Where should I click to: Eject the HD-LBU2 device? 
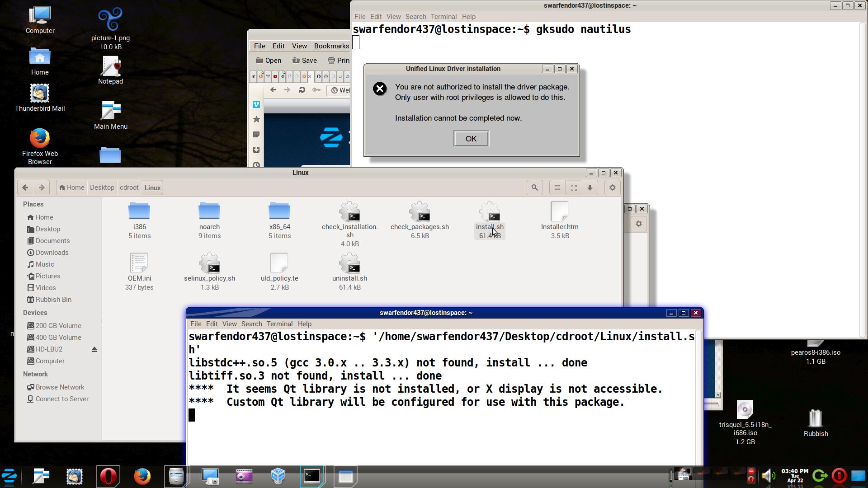[x=94, y=349]
